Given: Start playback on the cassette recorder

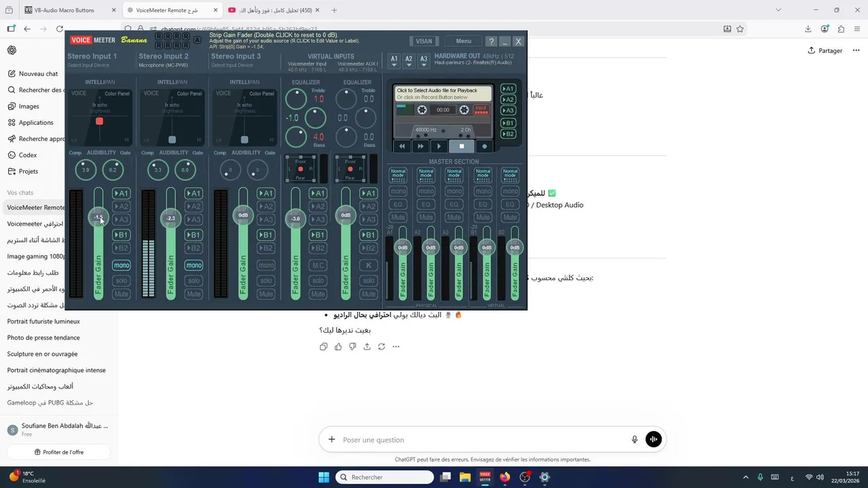Looking at the screenshot, I should point(439,146).
